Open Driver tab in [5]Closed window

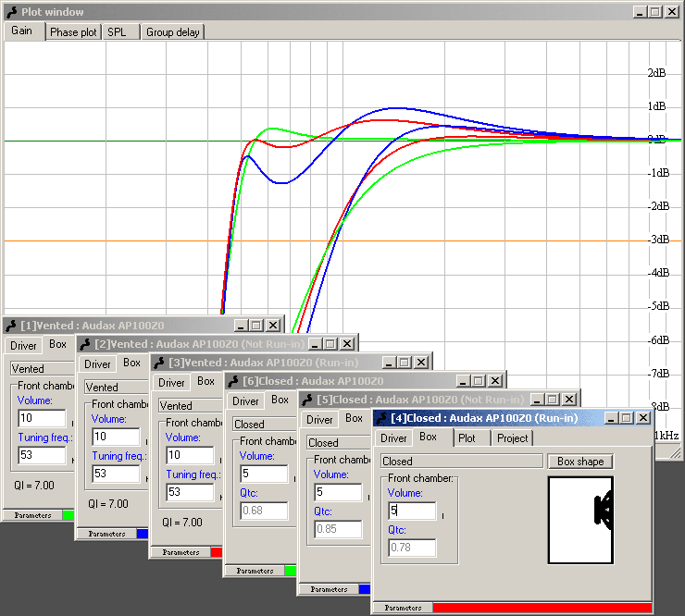click(319, 420)
